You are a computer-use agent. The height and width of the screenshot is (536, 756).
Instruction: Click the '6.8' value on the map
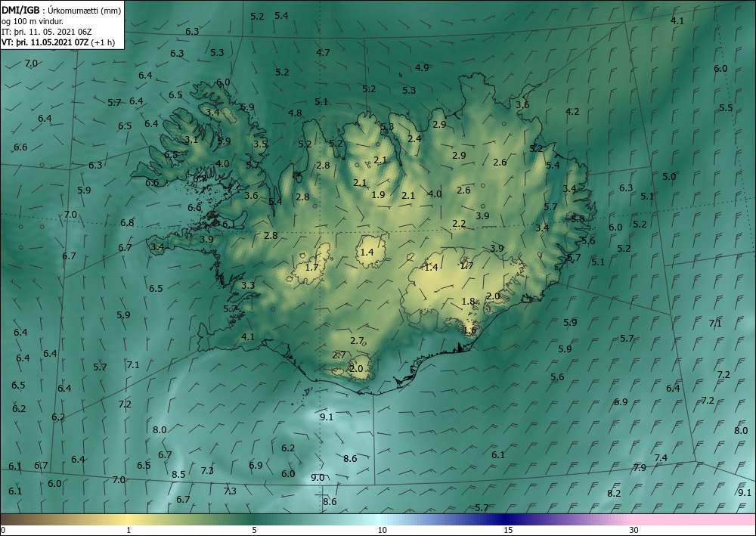click(127, 223)
